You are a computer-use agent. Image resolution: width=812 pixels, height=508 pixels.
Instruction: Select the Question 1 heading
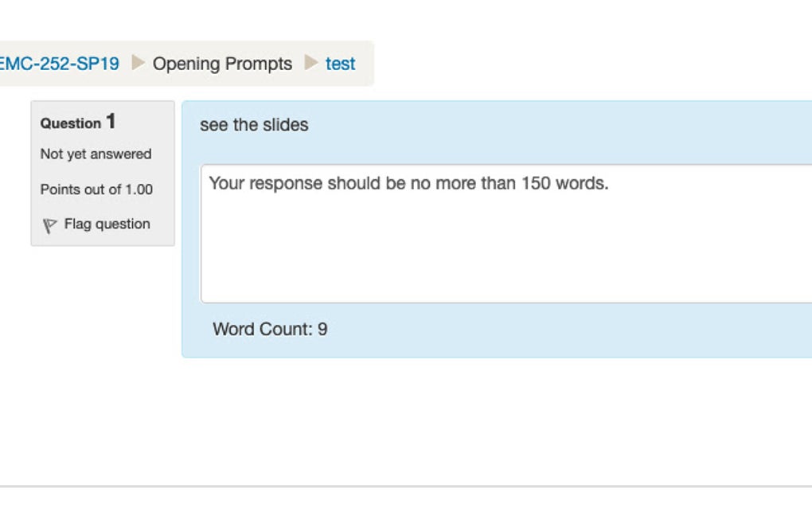[77, 122]
